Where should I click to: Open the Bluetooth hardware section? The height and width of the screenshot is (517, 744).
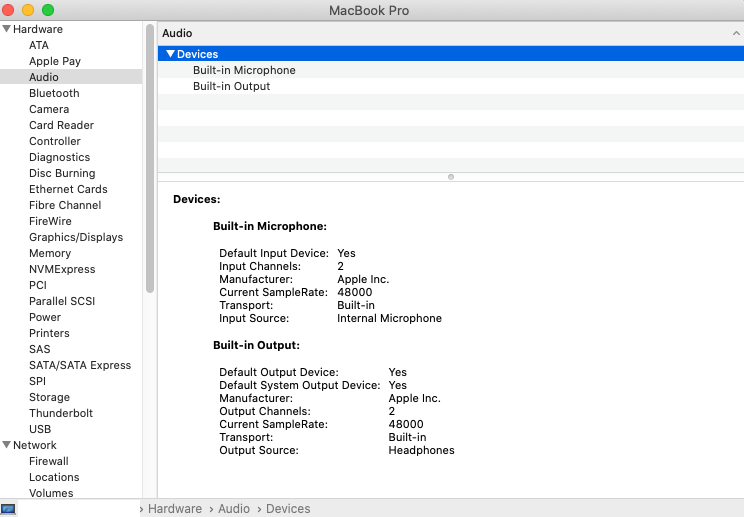coord(54,93)
